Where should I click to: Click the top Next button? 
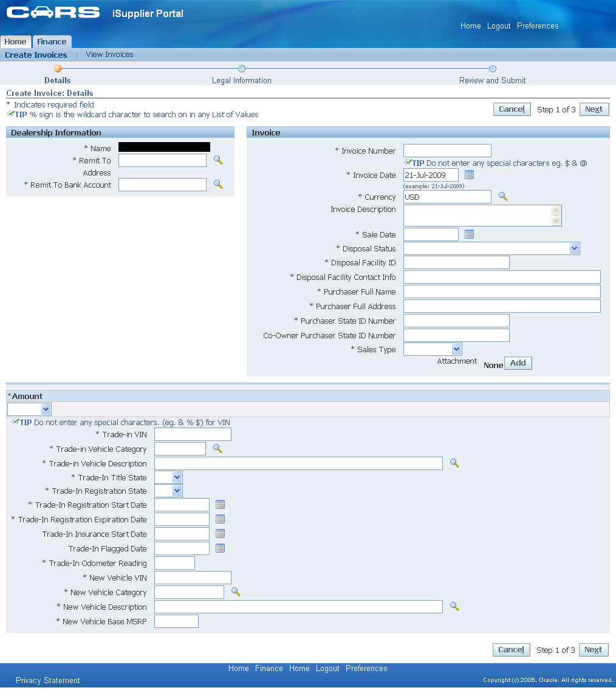click(594, 109)
